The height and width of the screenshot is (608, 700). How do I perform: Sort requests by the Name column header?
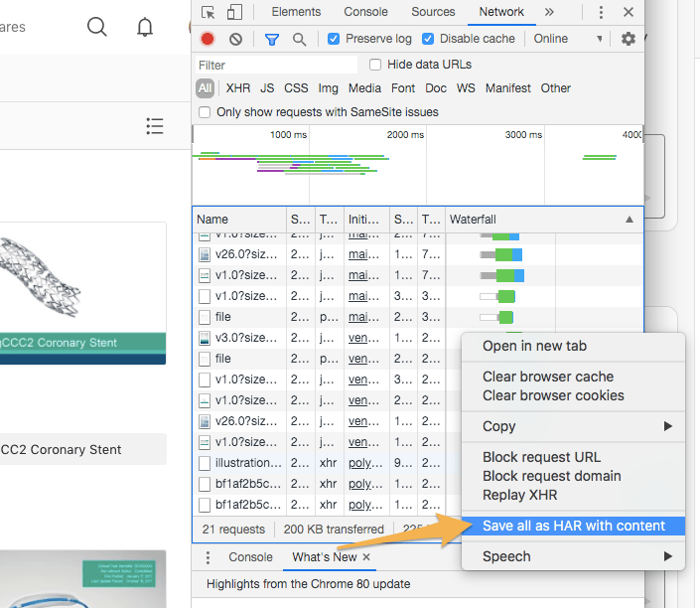[239, 220]
